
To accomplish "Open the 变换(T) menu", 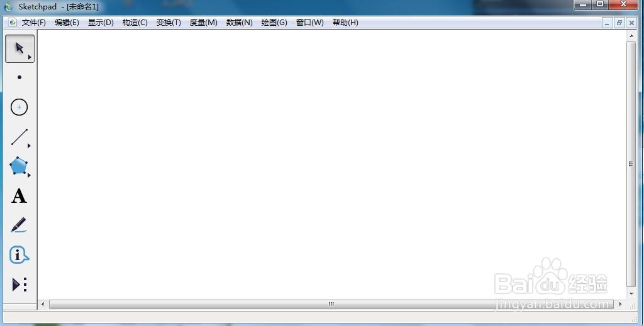I will coord(169,23).
